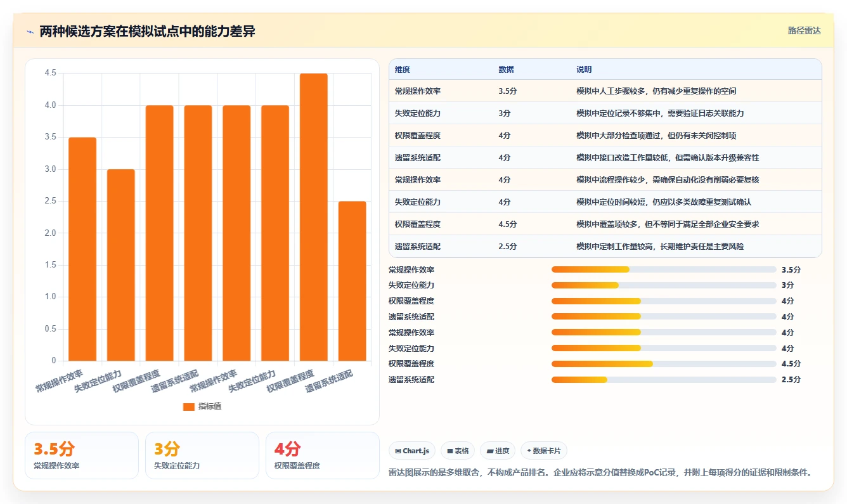Click the 4.5 tick on the chart y-axis
This screenshot has width=847, height=504.
pyautogui.click(x=51, y=74)
